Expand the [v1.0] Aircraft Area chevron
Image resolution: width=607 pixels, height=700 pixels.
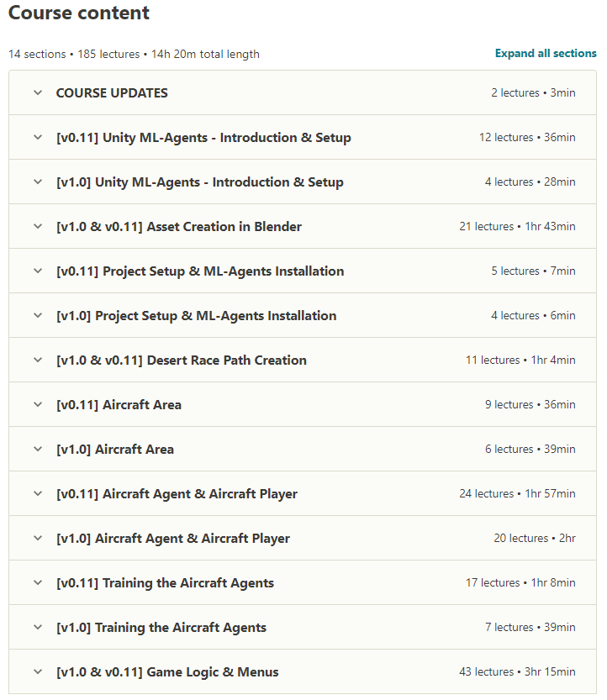(38, 449)
